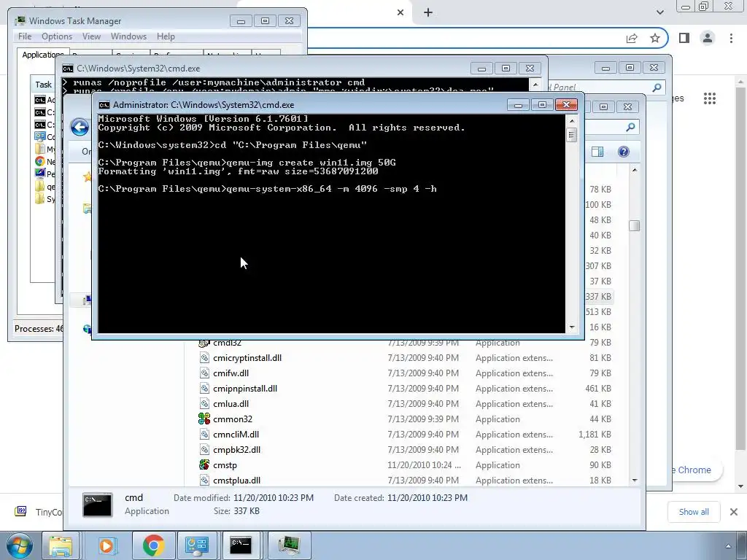The image size is (747, 560).
Task: Click the Control Panel search magnifier
Action: click(657, 87)
